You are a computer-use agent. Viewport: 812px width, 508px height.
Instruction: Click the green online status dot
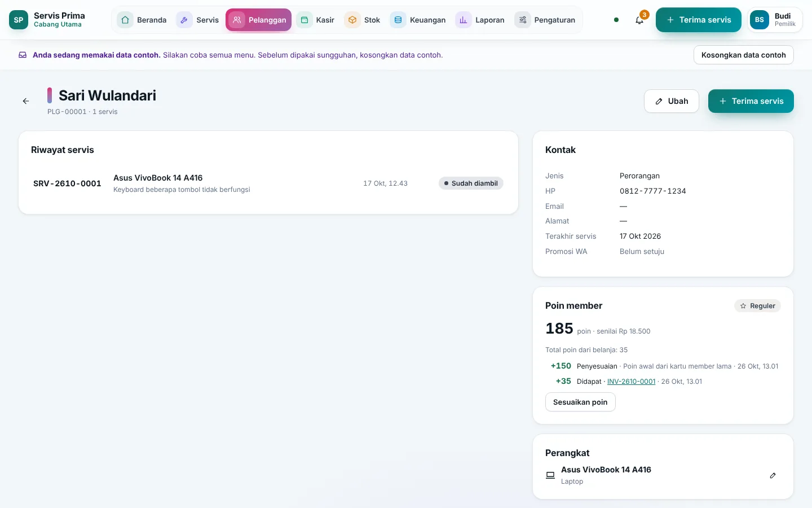point(616,20)
